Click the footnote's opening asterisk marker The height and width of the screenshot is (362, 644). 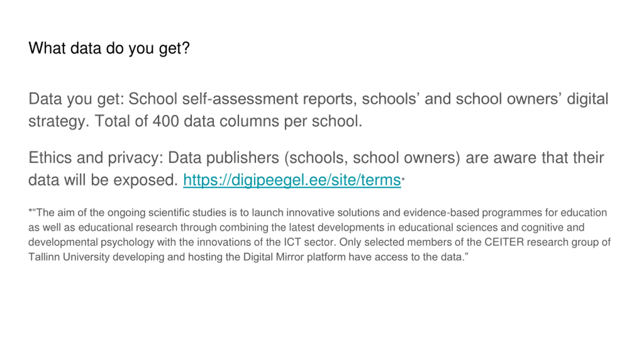30,212
